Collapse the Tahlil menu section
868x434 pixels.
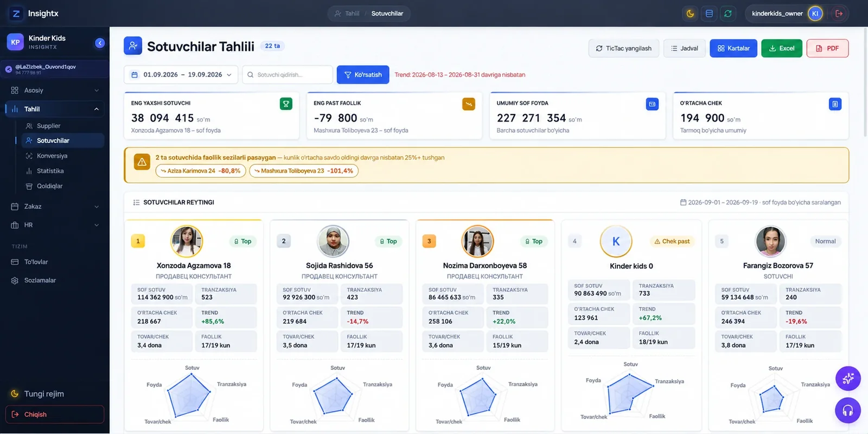tap(55, 109)
